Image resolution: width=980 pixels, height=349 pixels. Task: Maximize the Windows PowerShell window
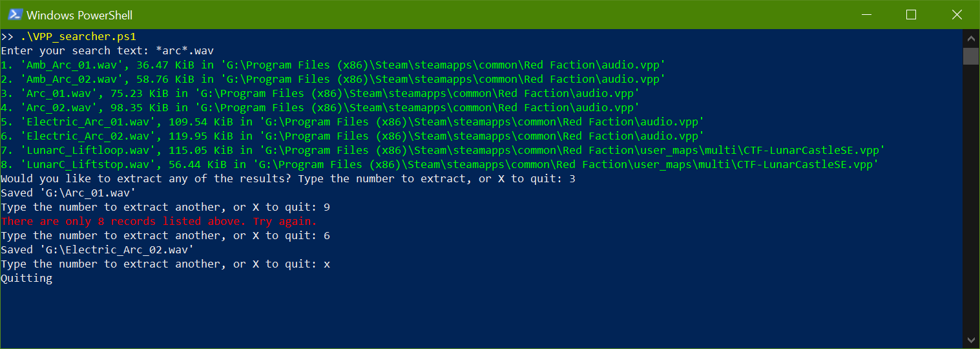pyautogui.click(x=911, y=14)
